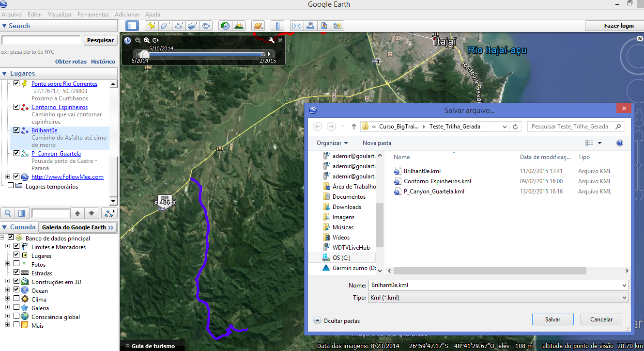Screen dimensions: 644x351
Task: Select the Add Polygon tool
Action: click(166, 26)
